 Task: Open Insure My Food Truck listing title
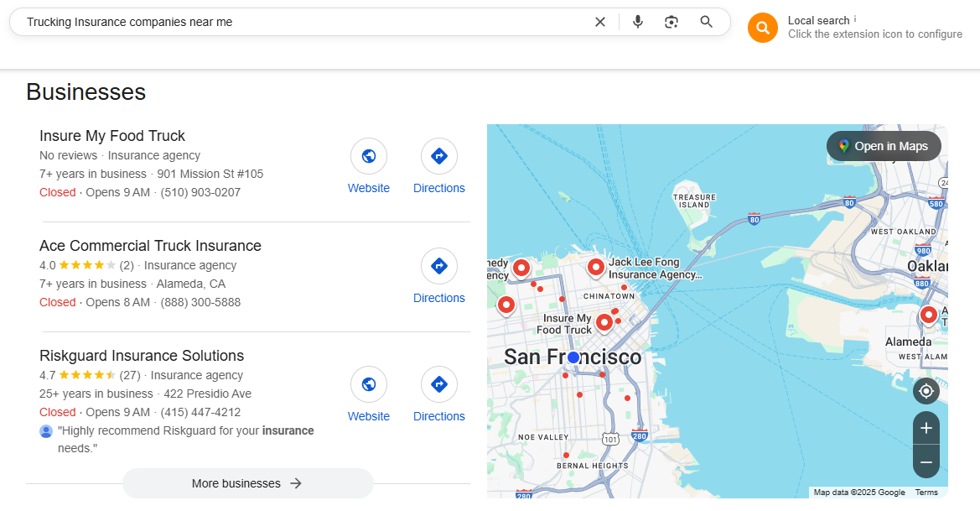pyautogui.click(x=112, y=136)
